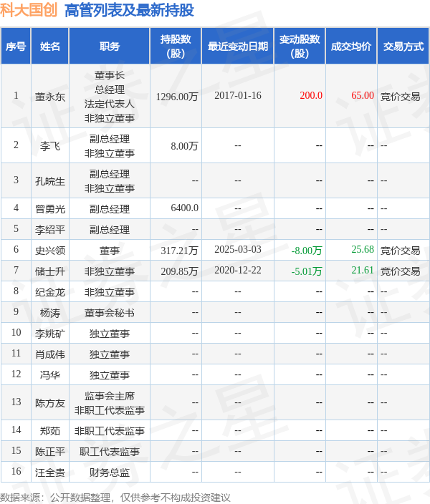Click the green -8.00万 change value
430x504 pixels.
point(307,251)
